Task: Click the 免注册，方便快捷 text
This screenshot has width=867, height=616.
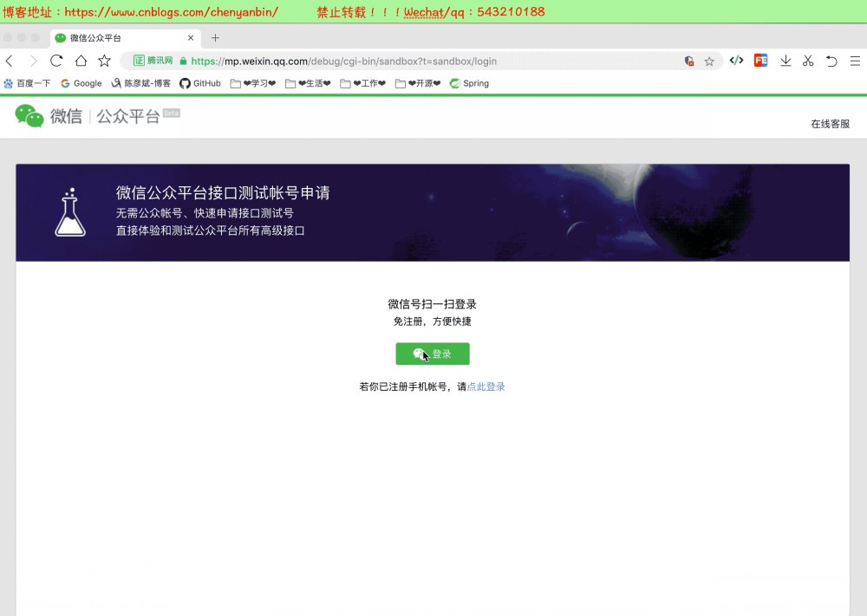Action: (x=433, y=321)
